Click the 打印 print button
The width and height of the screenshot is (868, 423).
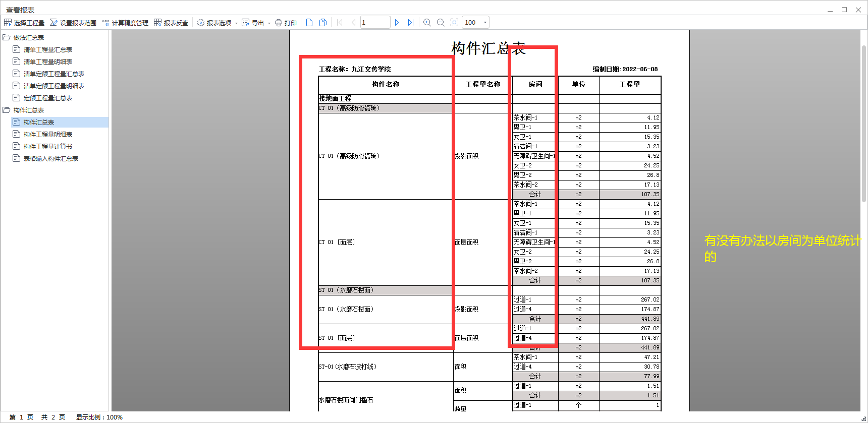click(286, 23)
